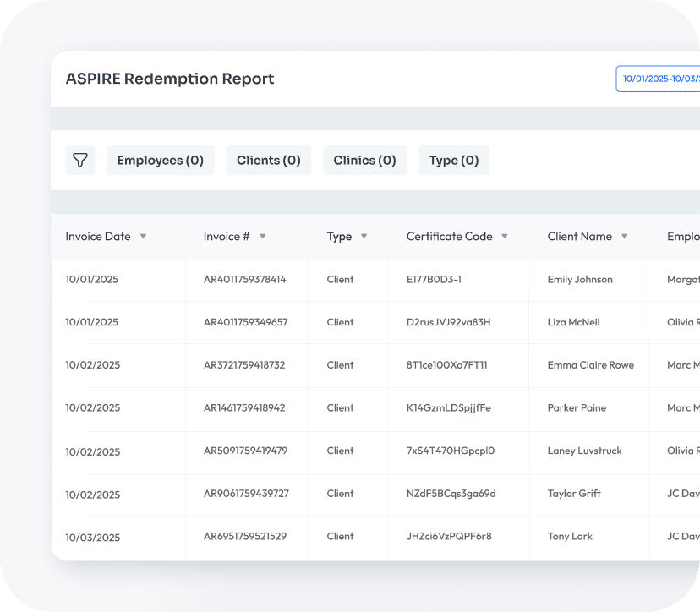Open the Type (0) filter
The image size is (700, 612).
coord(453,161)
